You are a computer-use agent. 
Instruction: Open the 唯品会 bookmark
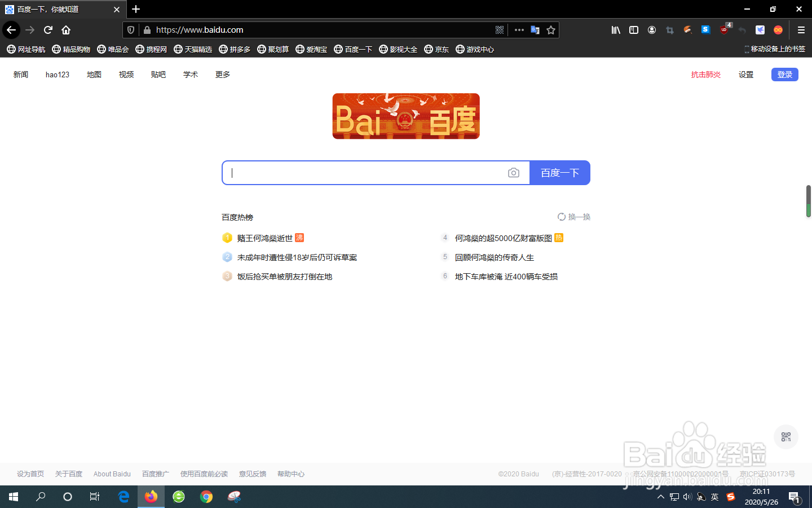tap(113, 49)
